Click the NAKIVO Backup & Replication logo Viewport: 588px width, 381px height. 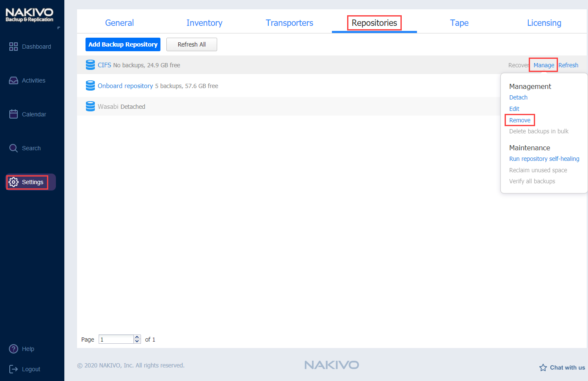[x=29, y=15]
